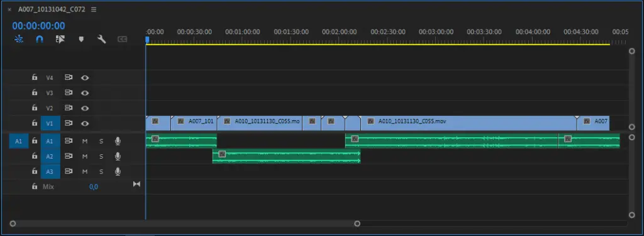Click the A1 source patching button
This screenshot has height=236, width=644.
(x=19, y=141)
